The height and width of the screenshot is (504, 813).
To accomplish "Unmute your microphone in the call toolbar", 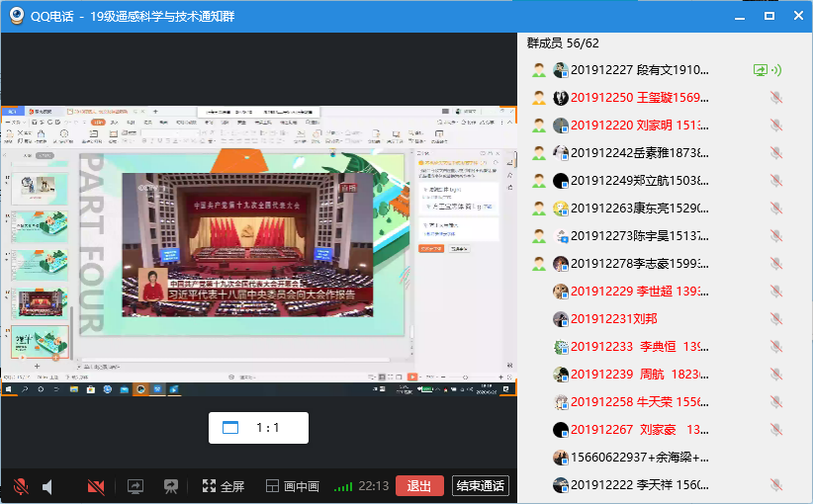I will [x=20, y=486].
